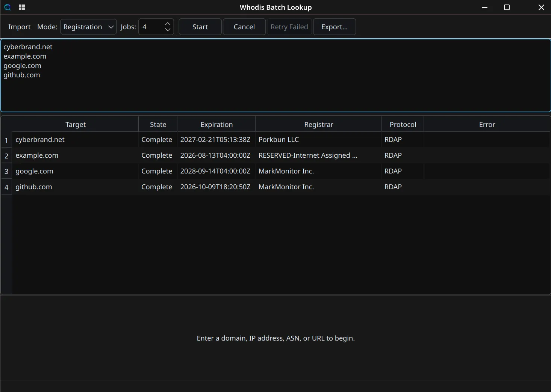Viewport: 551px width, 392px height.
Task: Click the github.com line in text area
Action: click(x=22, y=75)
